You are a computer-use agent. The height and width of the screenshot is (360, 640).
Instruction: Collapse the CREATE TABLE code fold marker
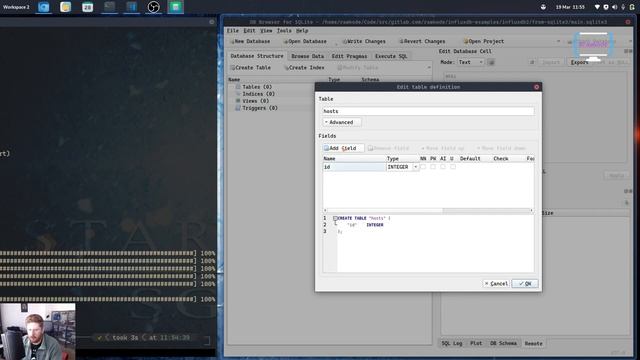(x=335, y=218)
